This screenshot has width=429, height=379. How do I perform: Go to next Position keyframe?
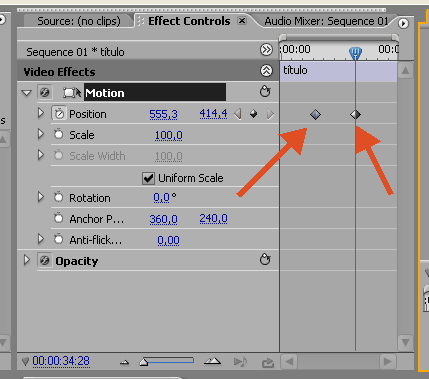click(x=270, y=114)
